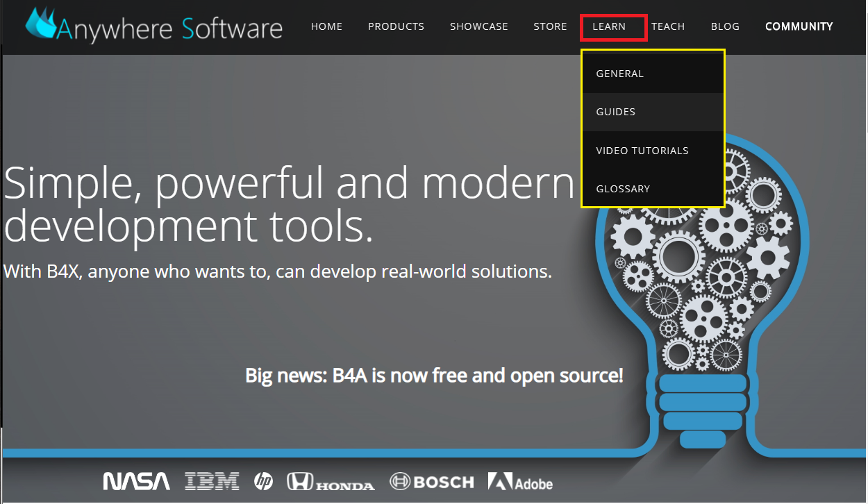Choose GUIDES from the Learn dropdown

tap(653, 112)
